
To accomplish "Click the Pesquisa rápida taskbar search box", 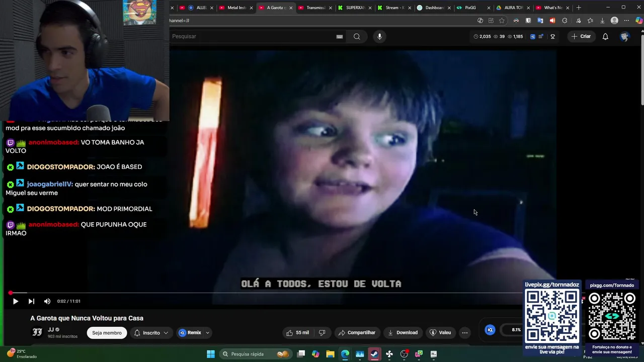I will [256, 354].
